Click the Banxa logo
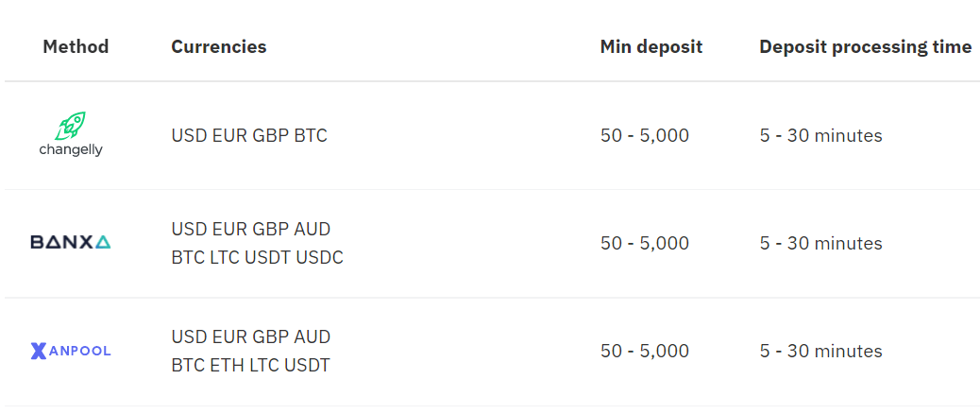 pos(71,243)
